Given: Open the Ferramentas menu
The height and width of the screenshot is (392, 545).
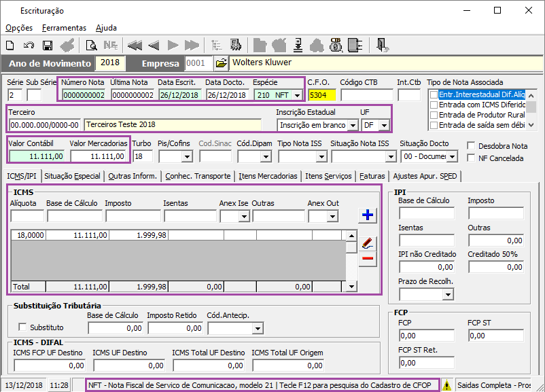Looking at the screenshot, I should click(x=64, y=28).
